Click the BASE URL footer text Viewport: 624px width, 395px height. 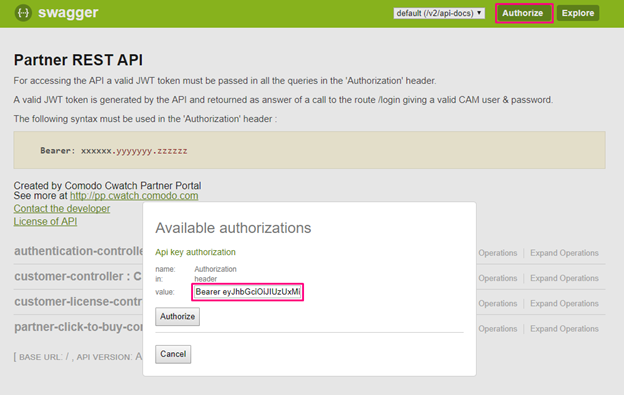click(x=78, y=357)
